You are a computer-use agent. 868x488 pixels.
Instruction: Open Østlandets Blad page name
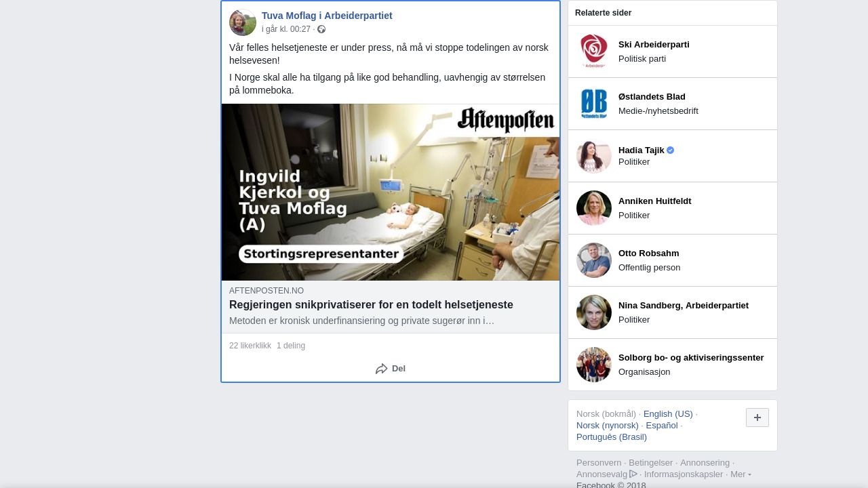[x=652, y=97]
